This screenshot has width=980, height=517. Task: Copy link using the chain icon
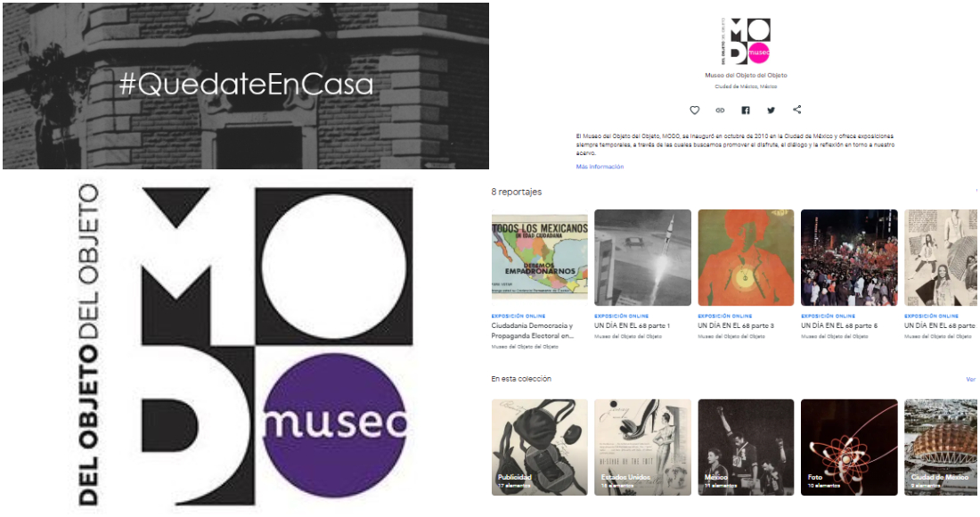(x=720, y=110)
